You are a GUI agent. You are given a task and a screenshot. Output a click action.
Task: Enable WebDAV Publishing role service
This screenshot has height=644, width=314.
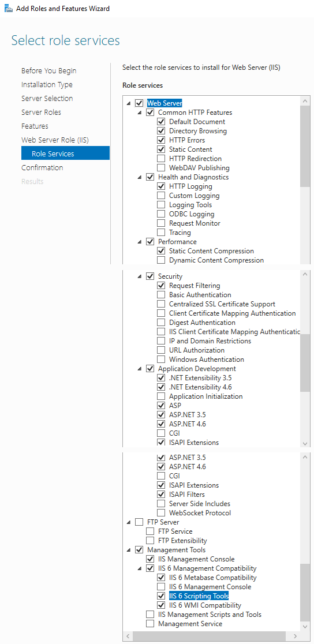[x=161, y=167]
